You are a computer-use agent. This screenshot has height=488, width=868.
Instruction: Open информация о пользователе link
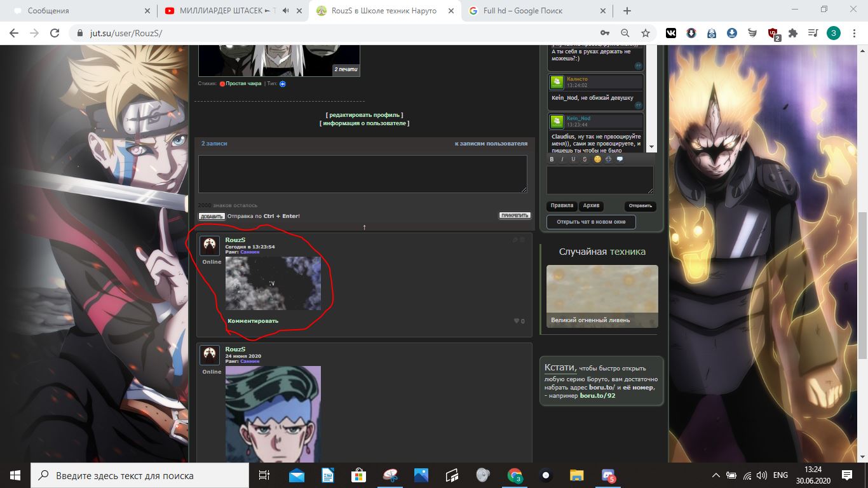click(x=364, y=123)
